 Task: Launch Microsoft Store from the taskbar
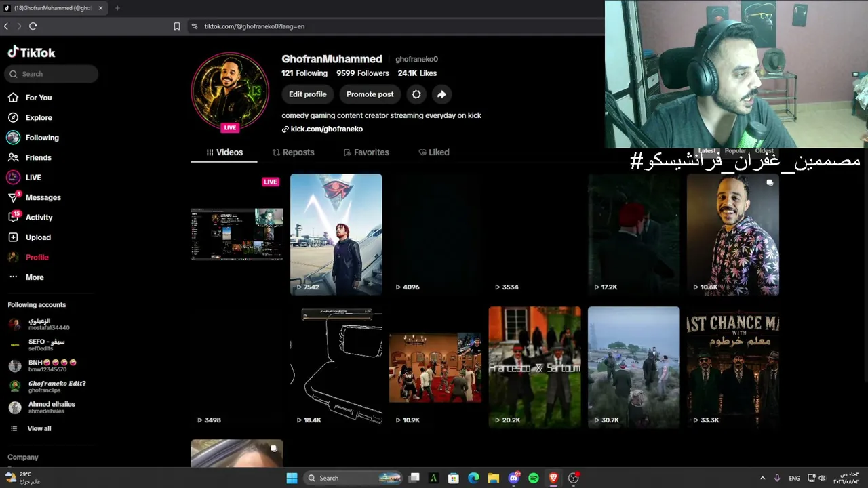454,478
